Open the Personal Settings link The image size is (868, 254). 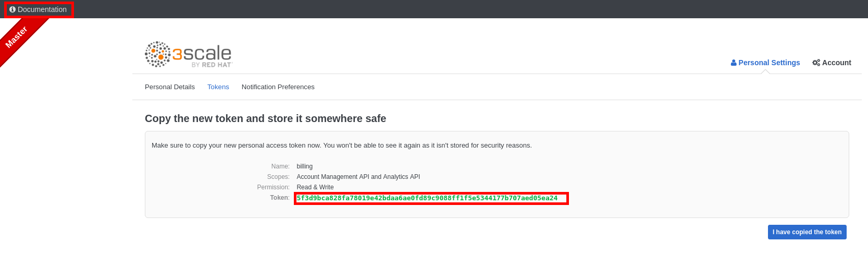click(x=769, y=63)
